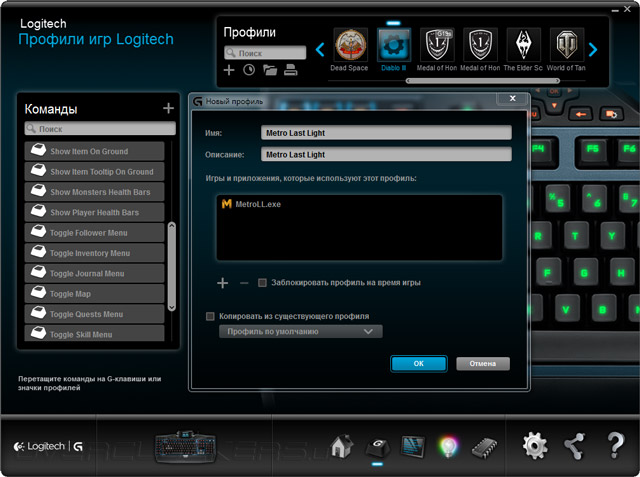The height and width of the screenshot is (477, 640).
Task: Select Toggle Skill Menu command
Action: click(94, 333)
